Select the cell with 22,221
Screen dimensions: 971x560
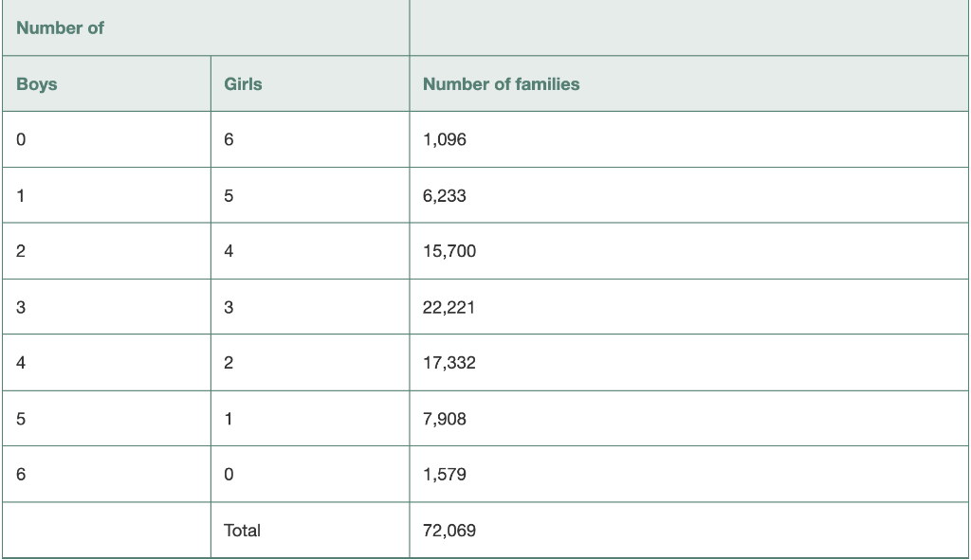pos(688,307)
